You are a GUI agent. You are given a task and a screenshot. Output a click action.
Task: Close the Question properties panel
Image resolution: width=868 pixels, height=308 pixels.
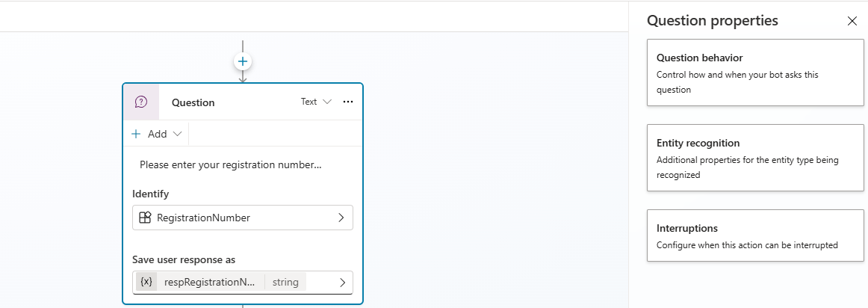click(852, 21)
